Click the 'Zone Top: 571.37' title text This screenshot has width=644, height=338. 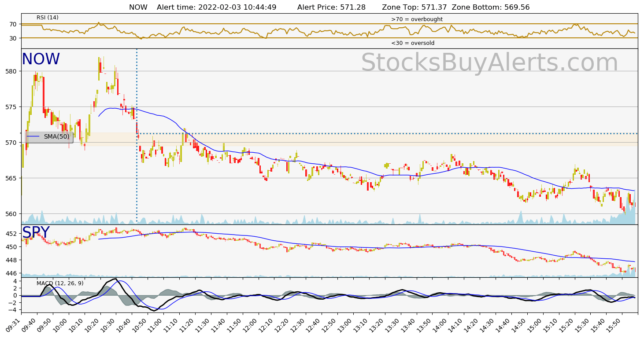click(x=415, y=7)
